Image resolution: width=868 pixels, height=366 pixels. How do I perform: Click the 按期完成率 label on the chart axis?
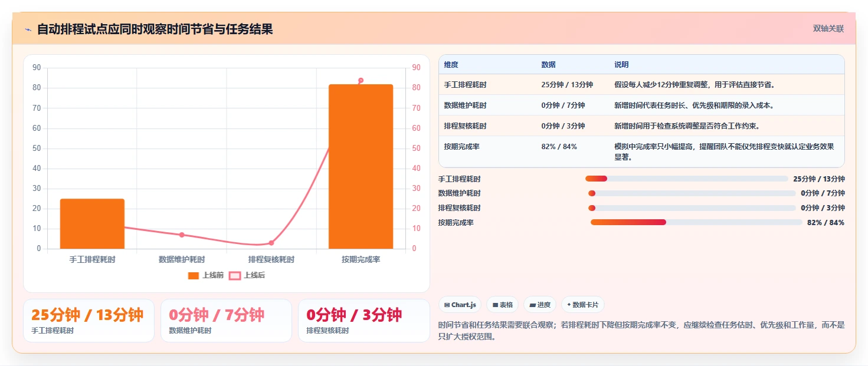[x=361, y=259]
